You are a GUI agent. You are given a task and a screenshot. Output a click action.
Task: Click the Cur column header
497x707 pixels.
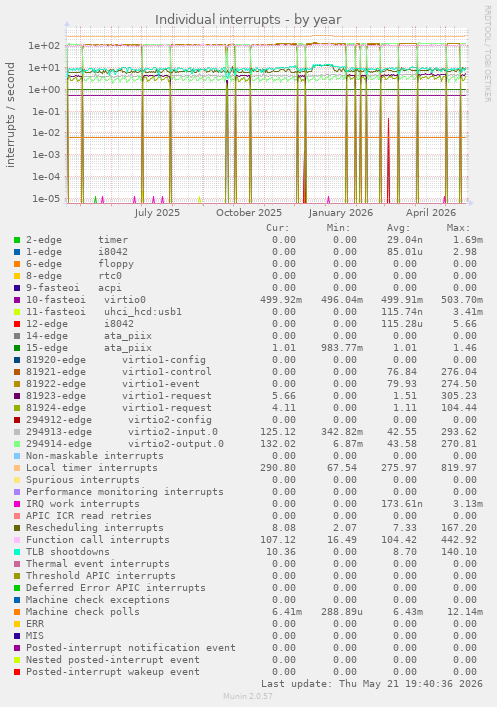pos(277,228)
